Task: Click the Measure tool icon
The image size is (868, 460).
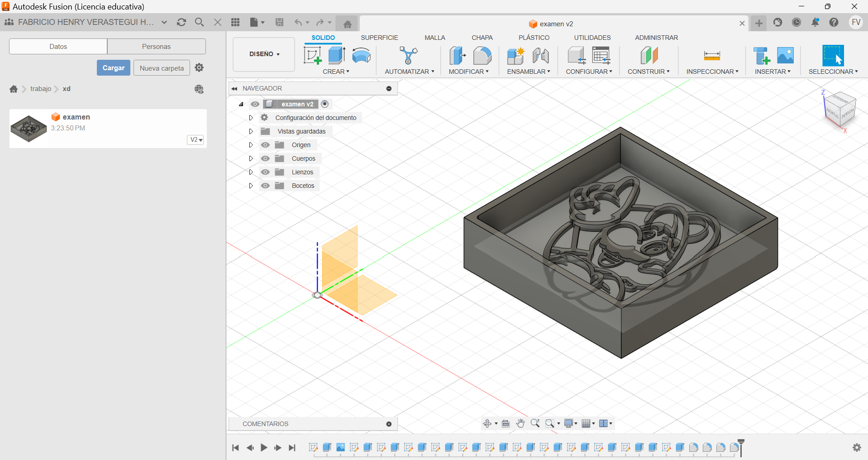Action: coord(712,56)
